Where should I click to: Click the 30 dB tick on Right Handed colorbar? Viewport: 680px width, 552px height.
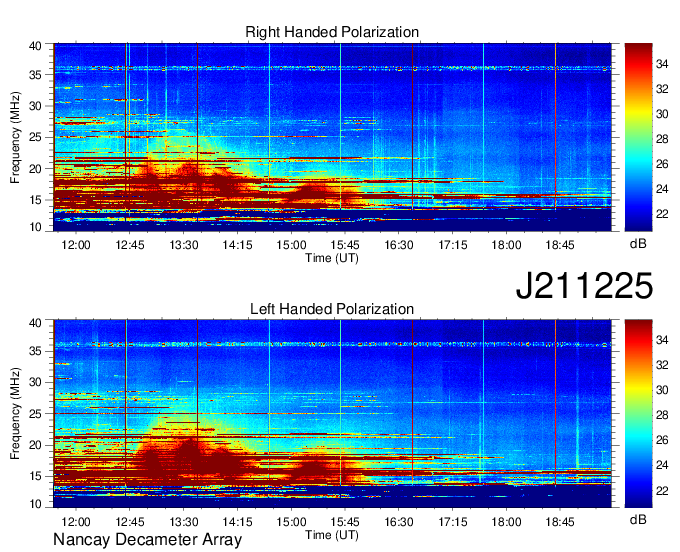click(662, 114)
